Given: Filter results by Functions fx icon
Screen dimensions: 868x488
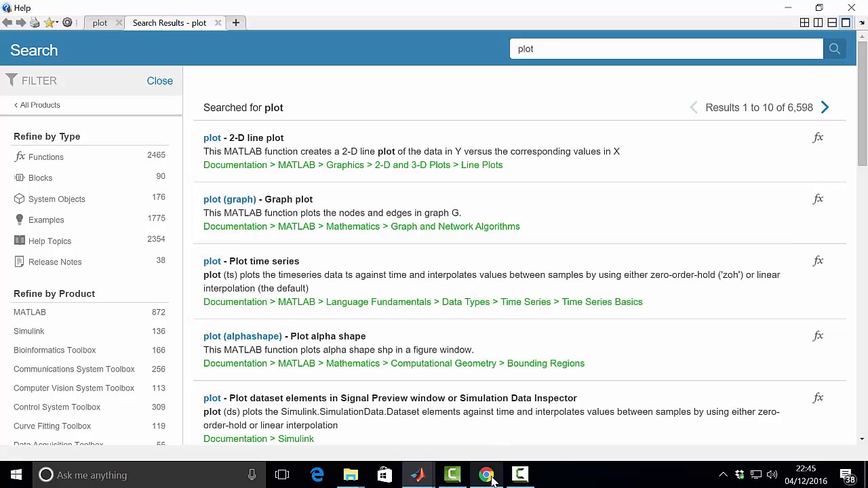Looking at the screenshot, I should pos(20,157).
